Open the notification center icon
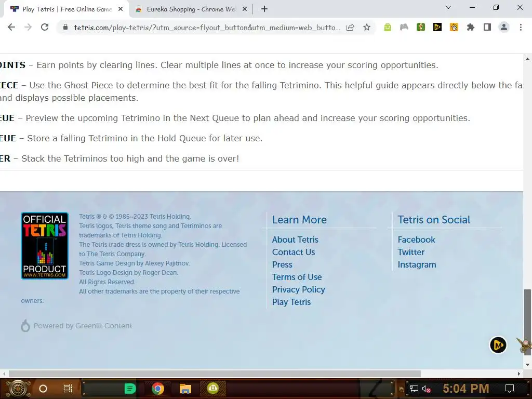Viewport: 532px width, 399px height. pyautogui.click(x=509, y=389)
